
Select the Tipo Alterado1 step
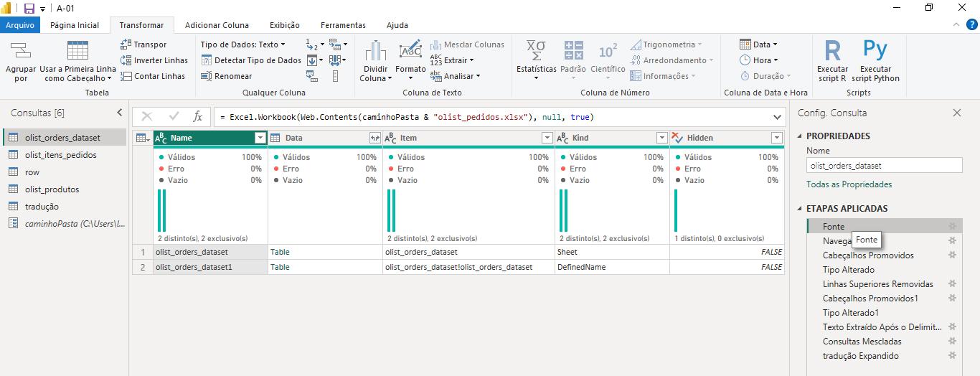click(884, 313)
